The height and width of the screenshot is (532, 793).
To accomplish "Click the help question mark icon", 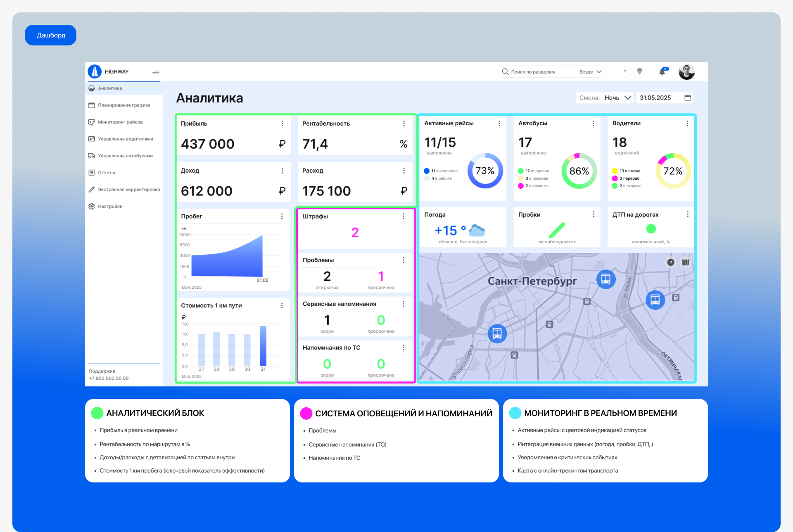I will [624, 71].
